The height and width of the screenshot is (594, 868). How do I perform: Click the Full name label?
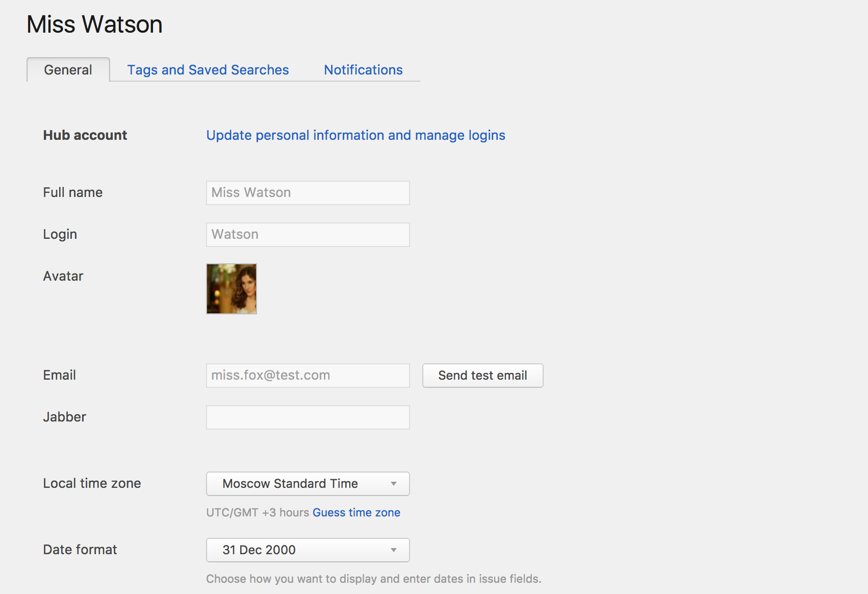[x=73, y=192]
